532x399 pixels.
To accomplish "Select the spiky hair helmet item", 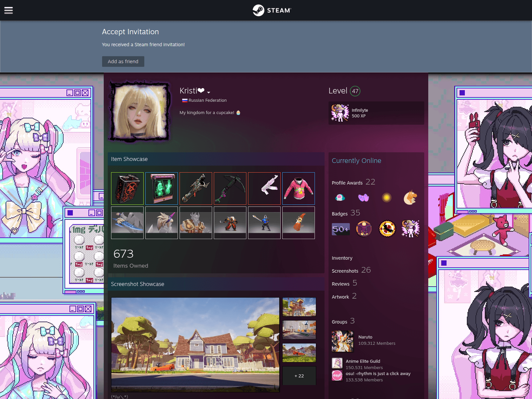I will tap(162, 223).
